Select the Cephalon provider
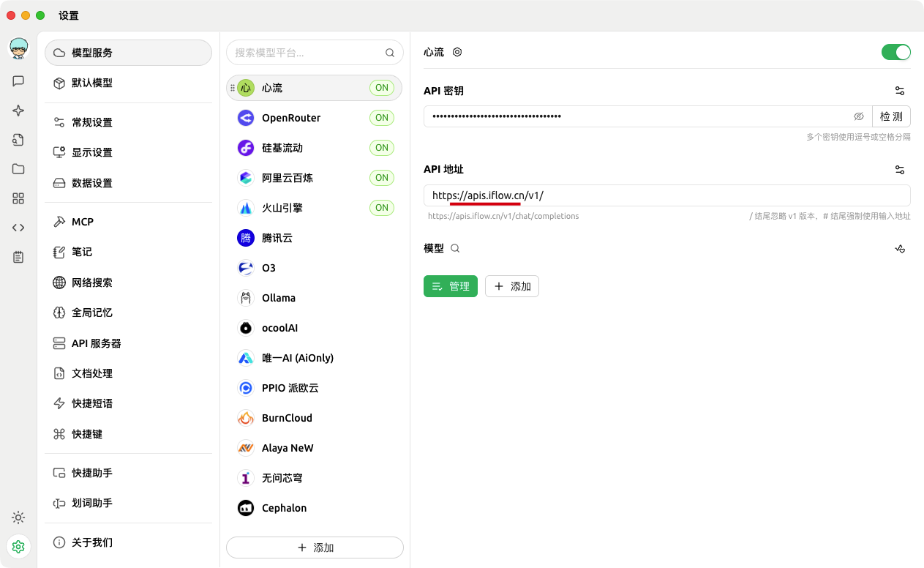This screenshot has width=924, height=568. point(314,508)
